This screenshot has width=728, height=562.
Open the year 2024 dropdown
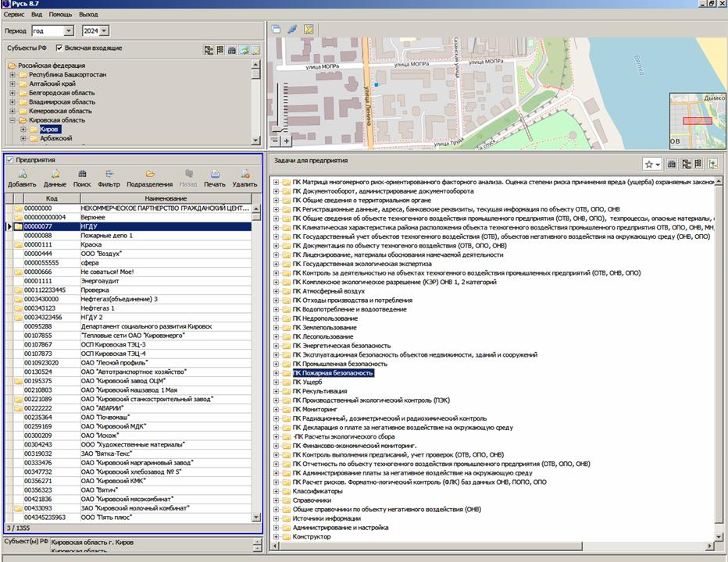(105, 30)
